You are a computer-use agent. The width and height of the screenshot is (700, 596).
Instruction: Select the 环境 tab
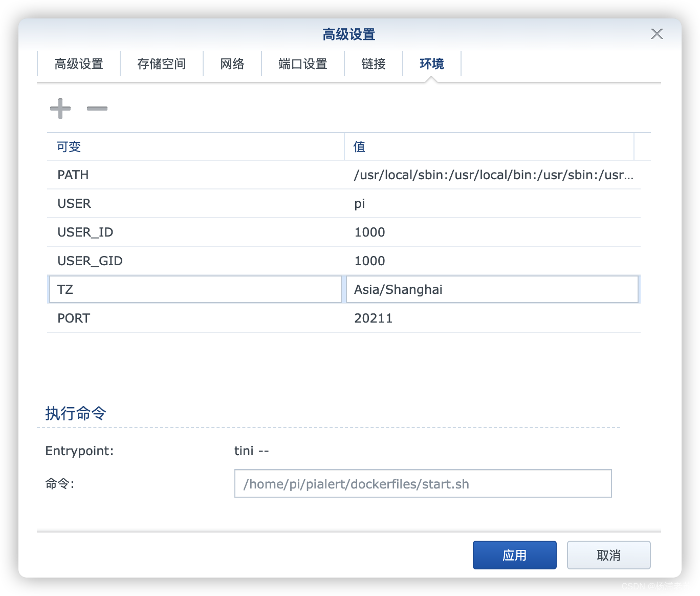click(x=432, y=63)
